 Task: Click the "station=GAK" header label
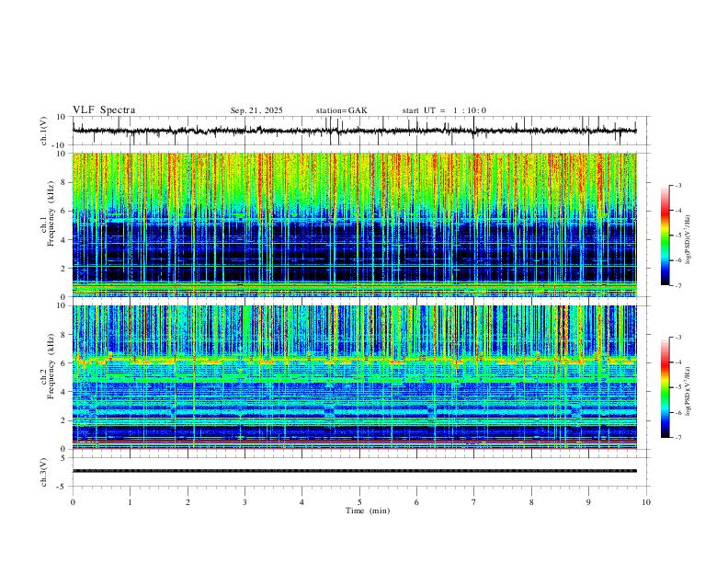tap(341, 110)
